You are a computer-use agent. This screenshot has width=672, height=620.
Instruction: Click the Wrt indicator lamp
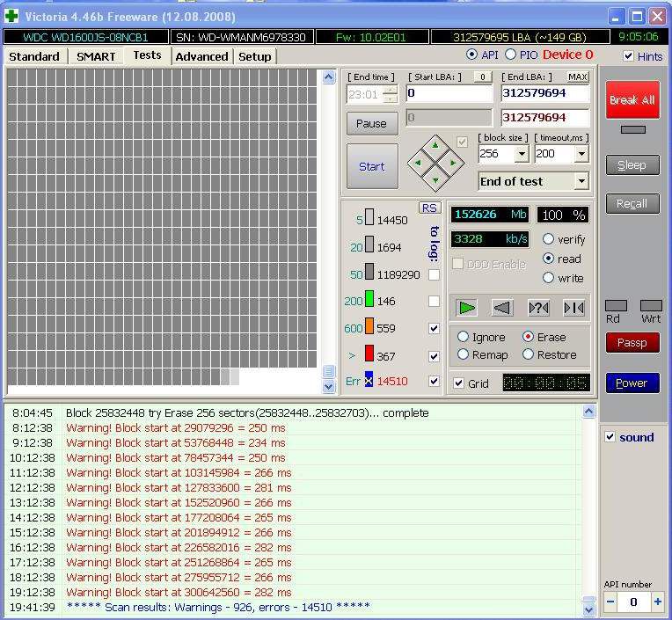(651, 305)
